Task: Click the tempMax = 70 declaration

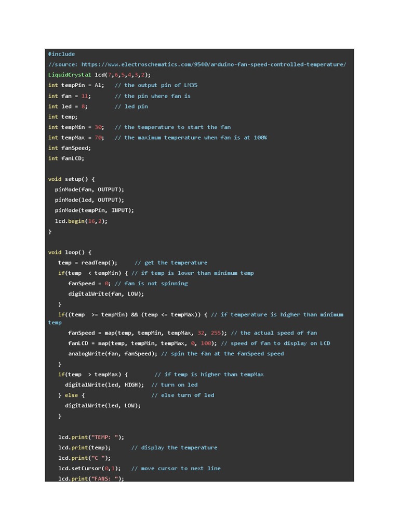Action: click(76, 138)
